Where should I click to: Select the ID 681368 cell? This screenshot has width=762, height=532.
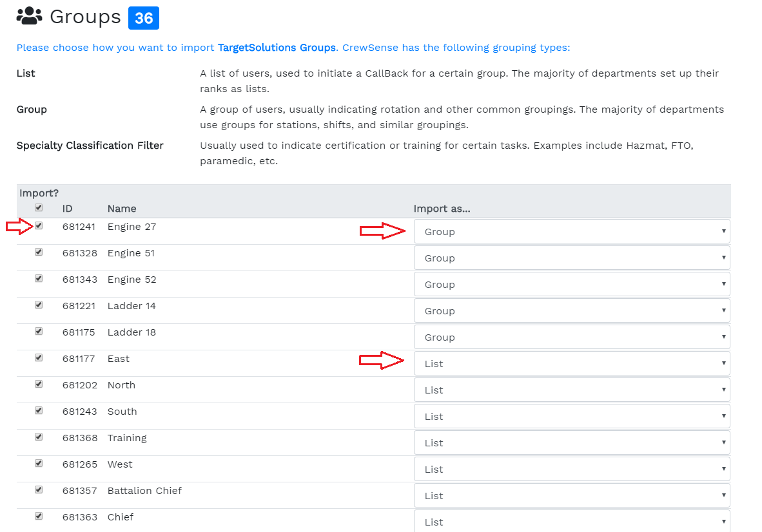tap(80, 438)
